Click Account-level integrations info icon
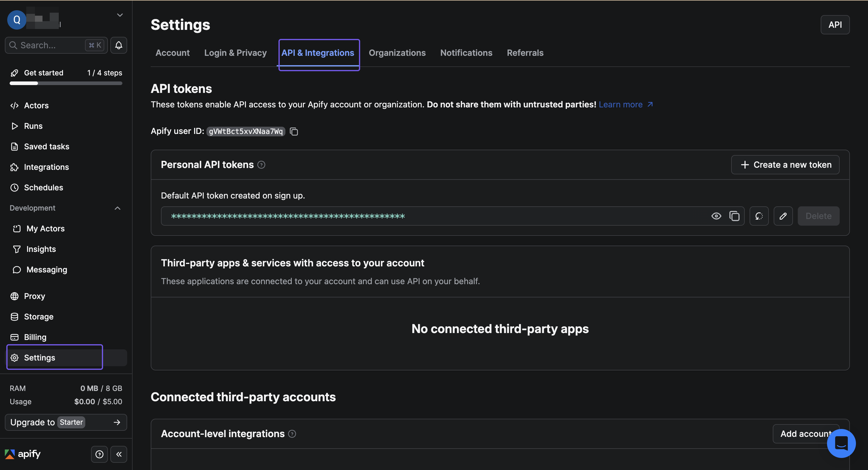 point(292,434)
